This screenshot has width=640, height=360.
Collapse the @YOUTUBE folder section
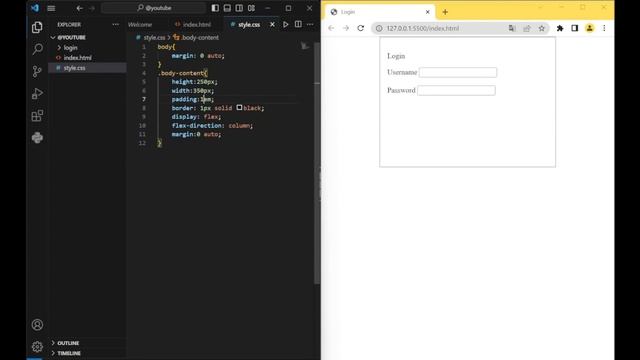87,38
